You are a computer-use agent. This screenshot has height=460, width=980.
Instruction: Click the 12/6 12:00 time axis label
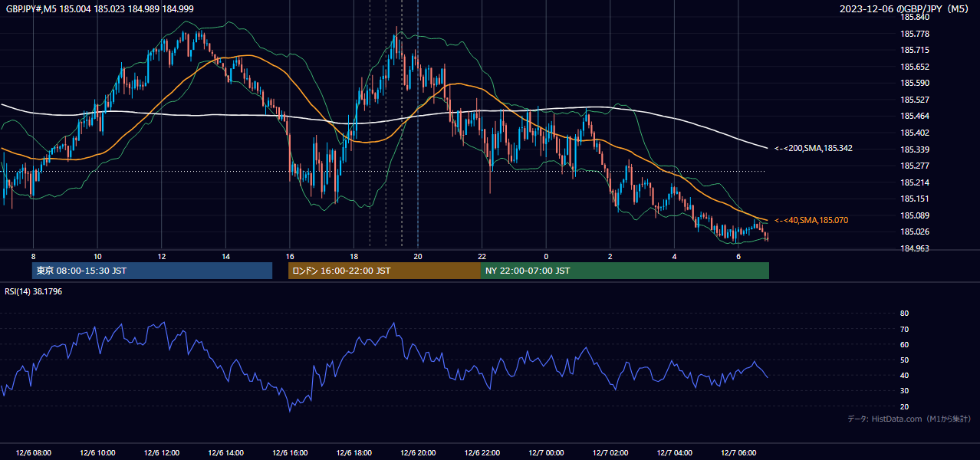click(161, 452)
